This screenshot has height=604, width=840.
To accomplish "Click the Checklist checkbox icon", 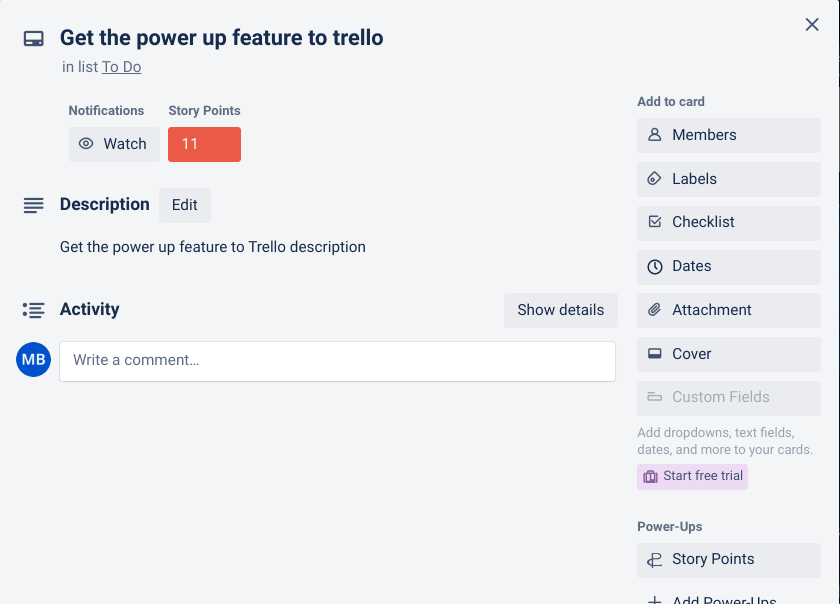I will 655,221.
